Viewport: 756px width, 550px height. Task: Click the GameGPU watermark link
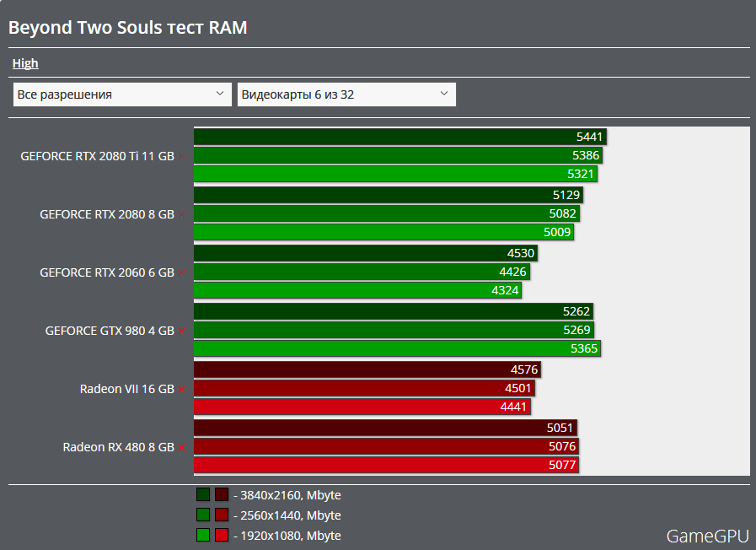(x=706, y=536)
